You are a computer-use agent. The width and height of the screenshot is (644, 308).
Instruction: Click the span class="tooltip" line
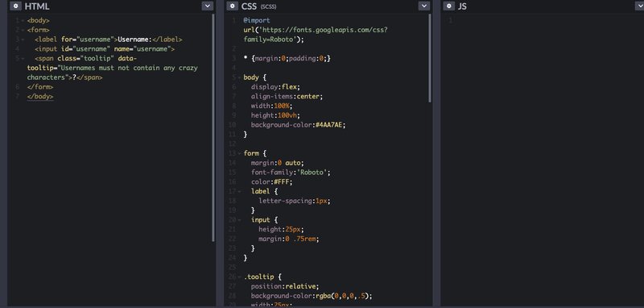coord(86,58)
